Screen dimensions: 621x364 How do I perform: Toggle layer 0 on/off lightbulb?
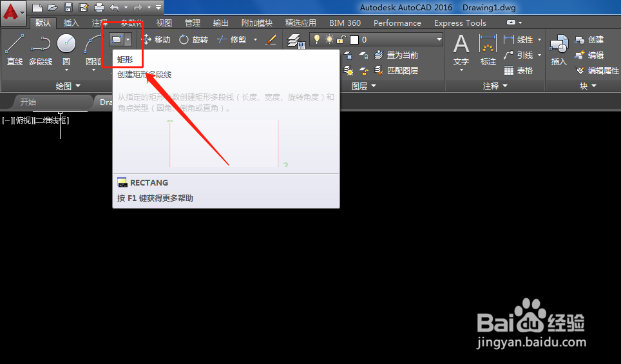pos(317,39)
